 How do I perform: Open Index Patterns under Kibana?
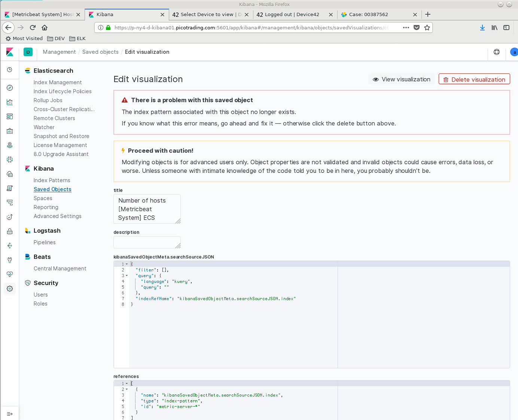[52, 180]
